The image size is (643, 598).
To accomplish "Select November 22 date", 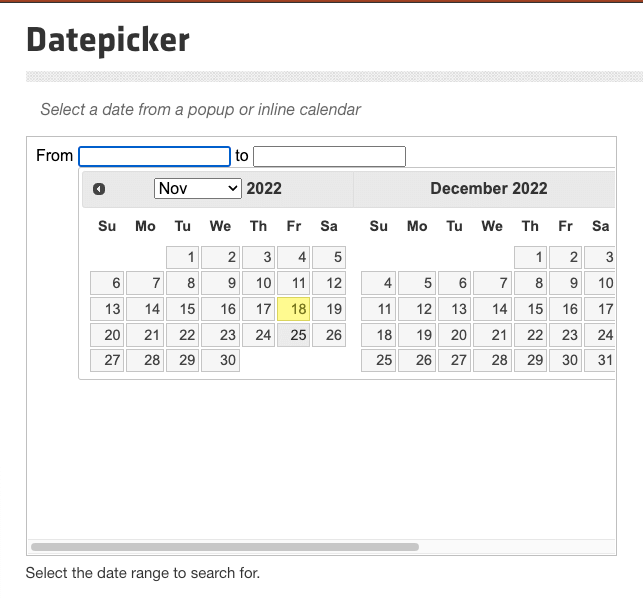I will [182, 335].
